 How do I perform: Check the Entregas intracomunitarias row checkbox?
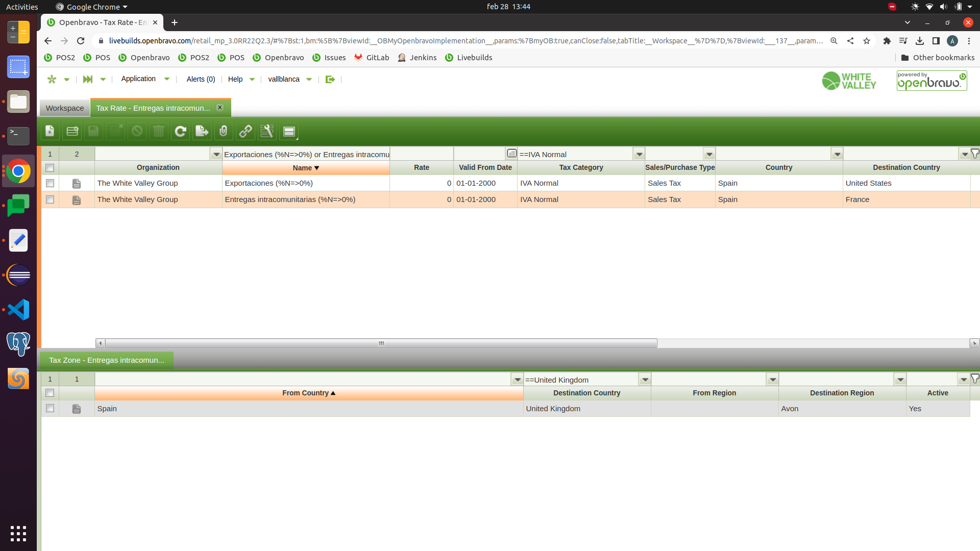coord(50,199)
